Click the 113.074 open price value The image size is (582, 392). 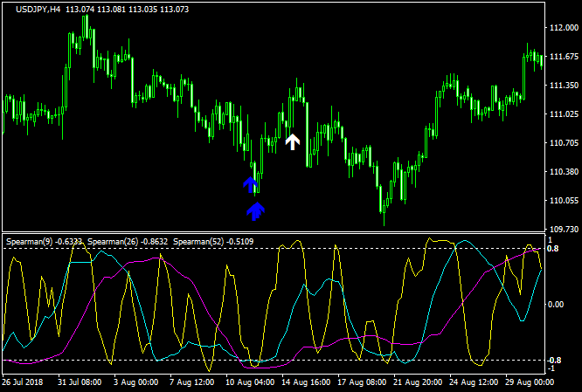[80, 10]
